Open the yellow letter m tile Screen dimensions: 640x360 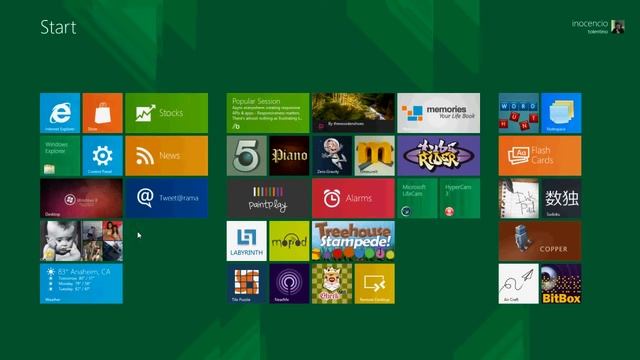coord(374,156)
